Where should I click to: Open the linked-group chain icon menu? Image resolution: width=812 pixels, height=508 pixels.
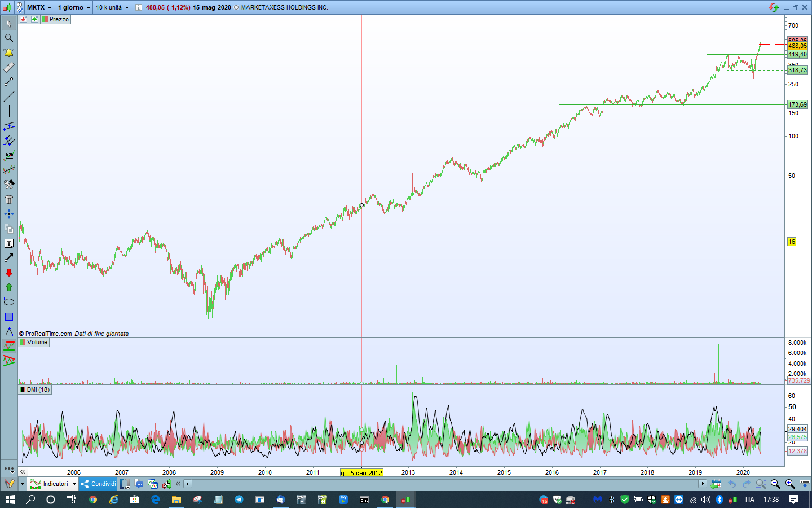[20, 7]
